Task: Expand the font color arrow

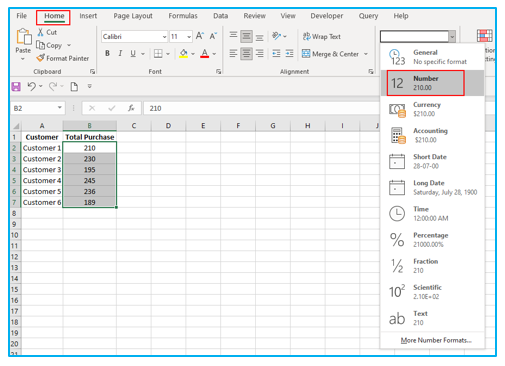Action: [214, 54]
